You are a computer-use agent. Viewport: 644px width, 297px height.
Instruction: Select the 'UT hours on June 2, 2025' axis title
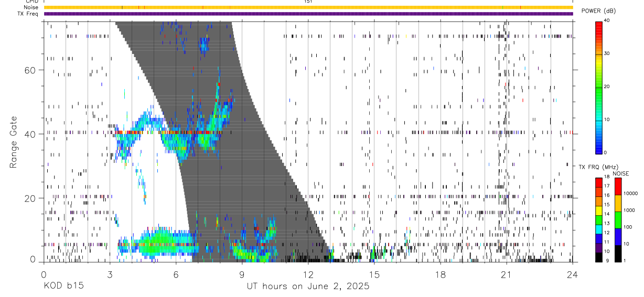coord(308,286)
